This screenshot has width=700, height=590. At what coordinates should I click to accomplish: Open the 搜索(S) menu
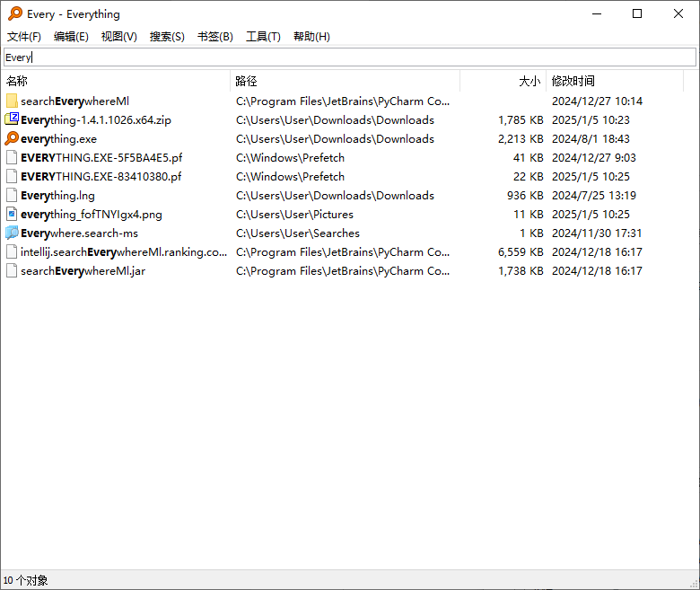click(x=167, y=37)
